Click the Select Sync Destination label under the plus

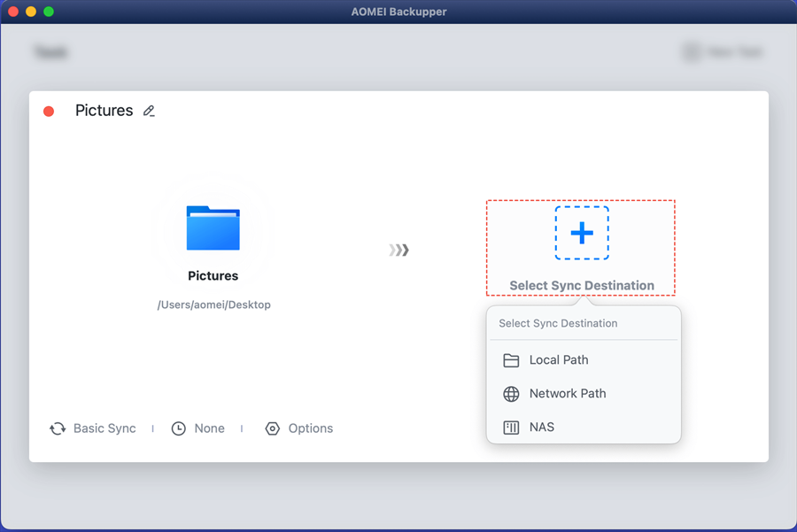point(582,286)
